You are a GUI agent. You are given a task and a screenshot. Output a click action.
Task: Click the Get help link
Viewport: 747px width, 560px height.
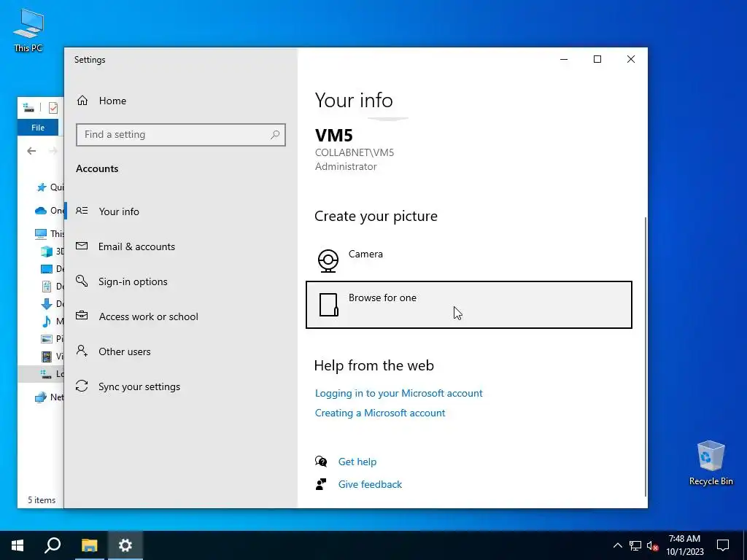click(x=357, y=462)
